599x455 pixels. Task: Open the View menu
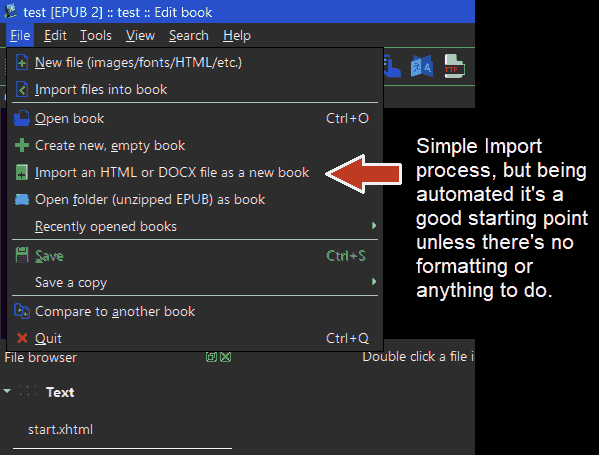[x=140, y=36]
